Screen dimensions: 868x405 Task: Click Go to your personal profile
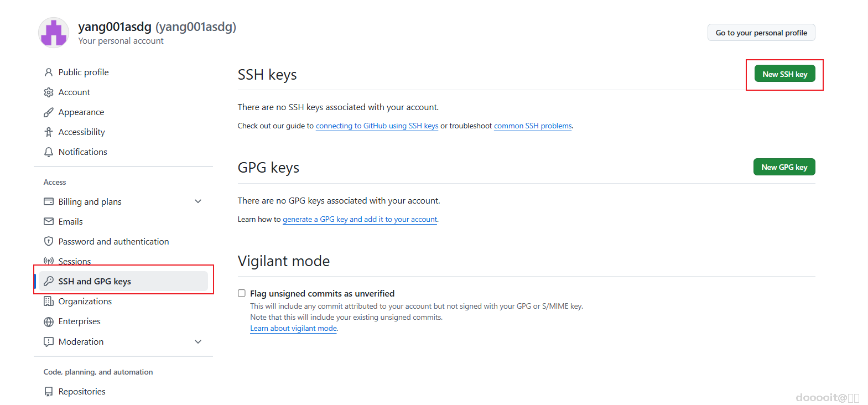click(761, 33)
